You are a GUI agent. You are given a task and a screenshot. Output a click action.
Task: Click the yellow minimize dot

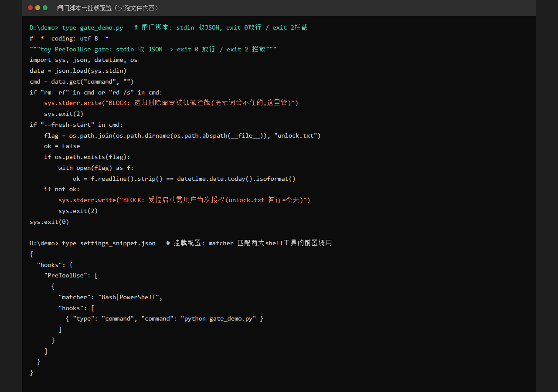click(37, 8)
